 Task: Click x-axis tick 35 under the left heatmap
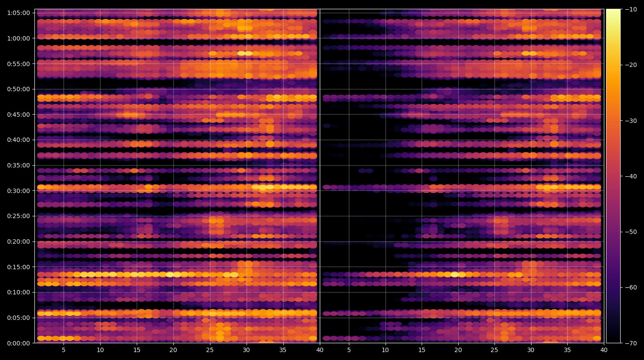coord(283,350)
